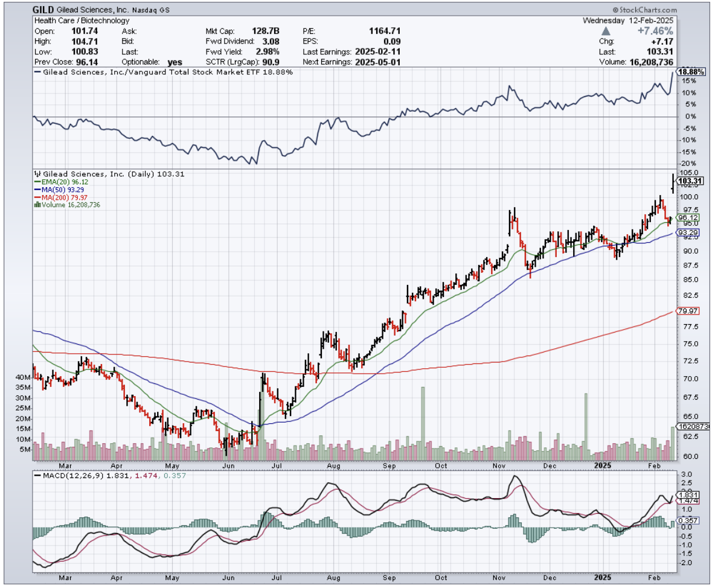Screen dimensions: 715x588
Task: Click the 79.97 MA(200) axis tag
Action: 688,311
